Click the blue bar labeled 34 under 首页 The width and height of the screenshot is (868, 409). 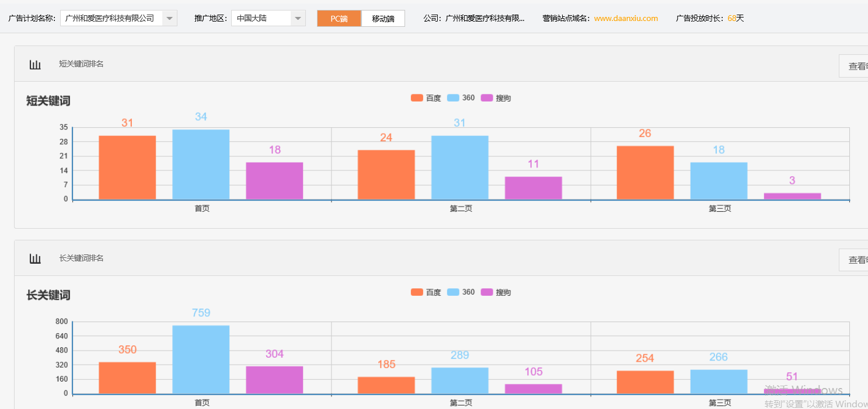point(201,163)
